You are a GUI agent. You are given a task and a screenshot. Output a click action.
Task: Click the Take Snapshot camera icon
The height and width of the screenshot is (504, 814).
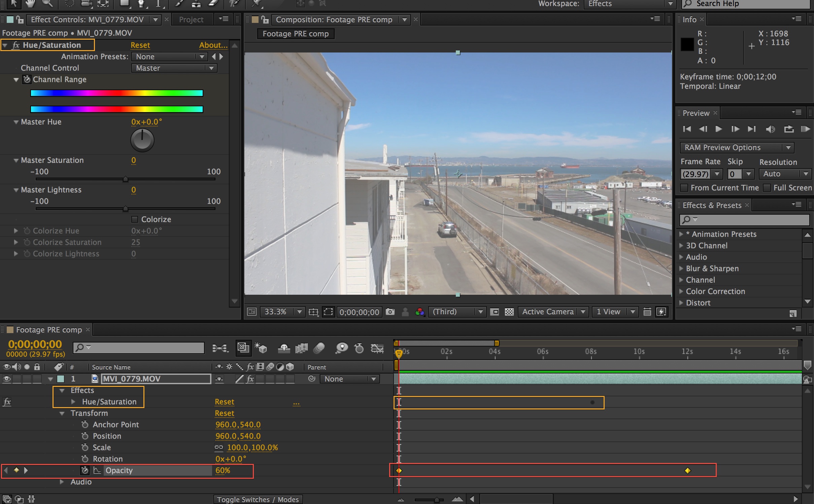390,312
